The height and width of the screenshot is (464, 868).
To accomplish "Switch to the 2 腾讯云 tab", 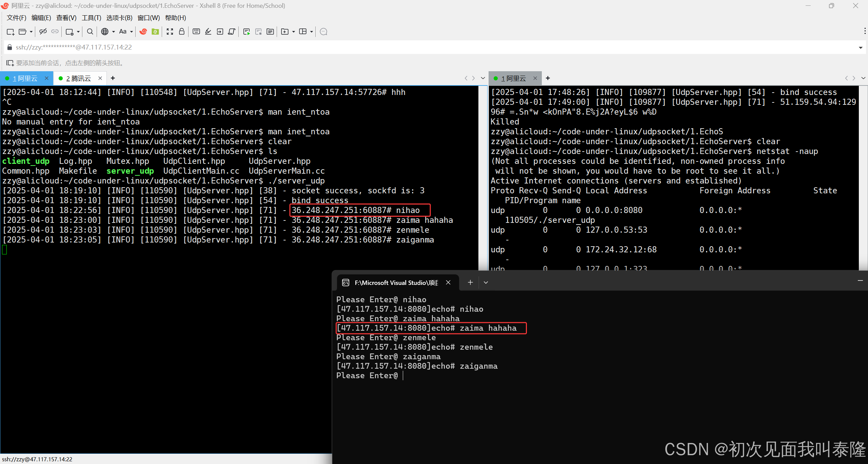I will click(79, 78).
